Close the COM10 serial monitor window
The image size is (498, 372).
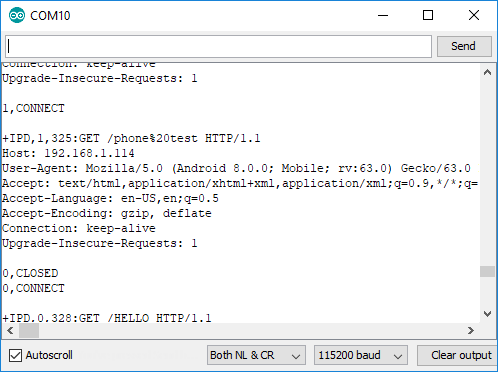coord(474,15)
